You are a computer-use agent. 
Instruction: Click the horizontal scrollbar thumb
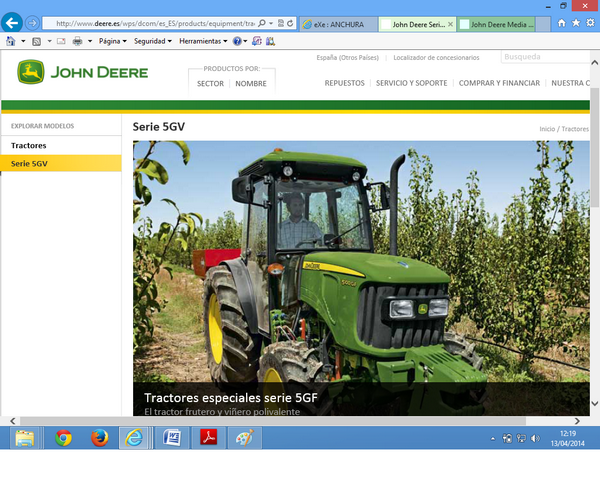pos(273,421)
